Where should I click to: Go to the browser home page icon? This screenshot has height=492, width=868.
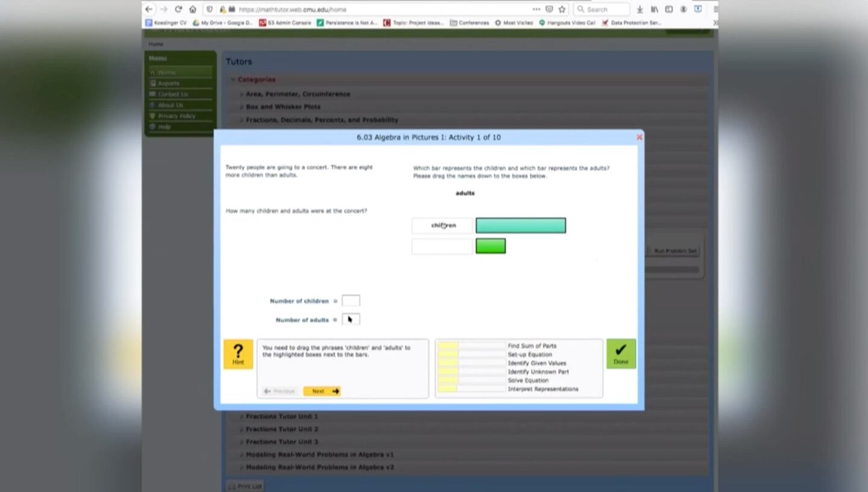tap(193, 9)
